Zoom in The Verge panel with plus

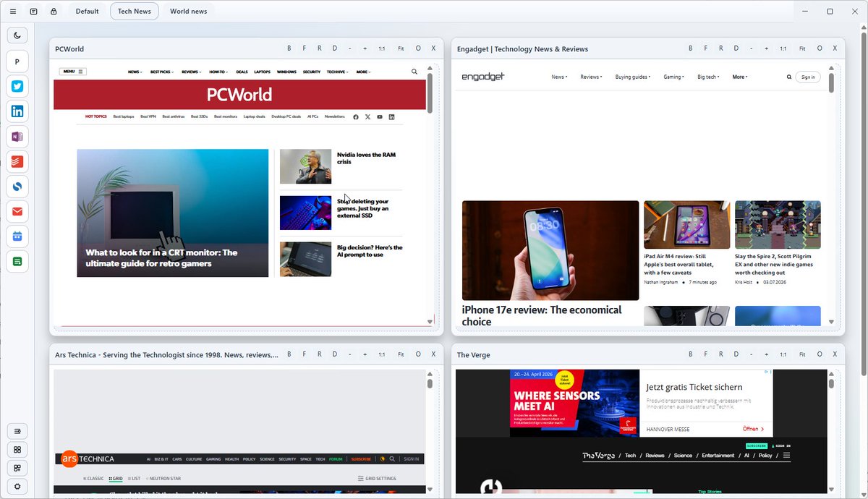[x=767, y=354]
